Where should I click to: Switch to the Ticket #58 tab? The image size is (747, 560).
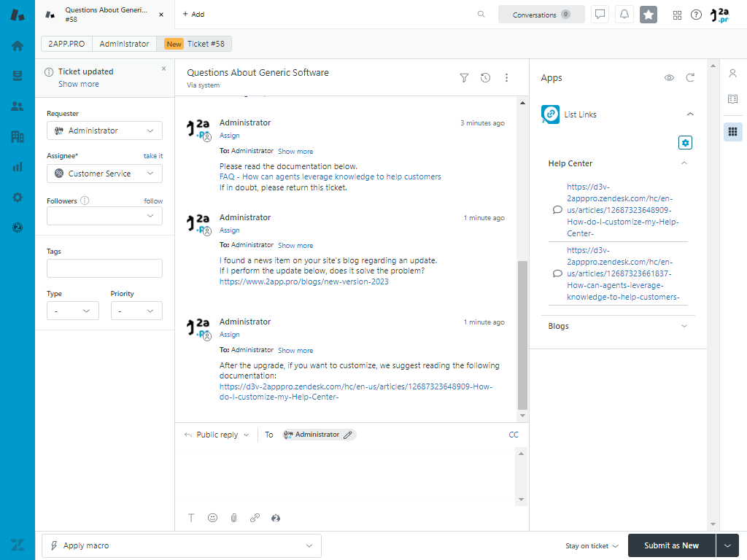[x=194, y=44]
